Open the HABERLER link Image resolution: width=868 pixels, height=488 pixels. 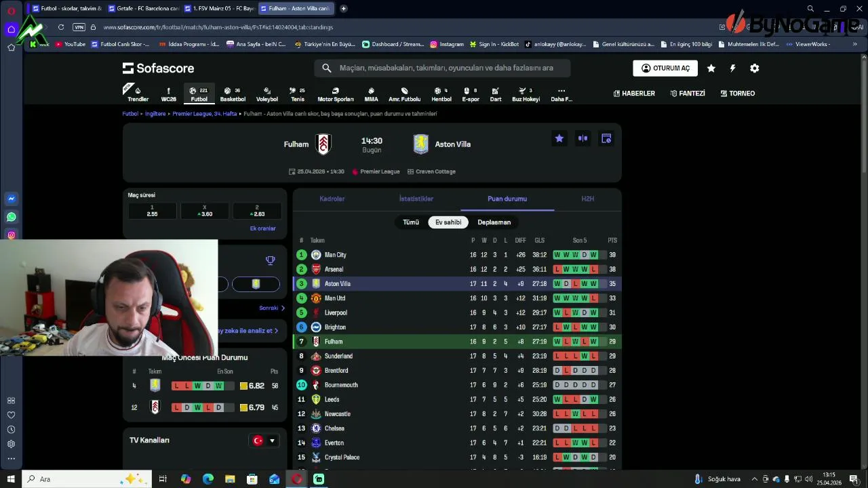[x=634, y=94]
